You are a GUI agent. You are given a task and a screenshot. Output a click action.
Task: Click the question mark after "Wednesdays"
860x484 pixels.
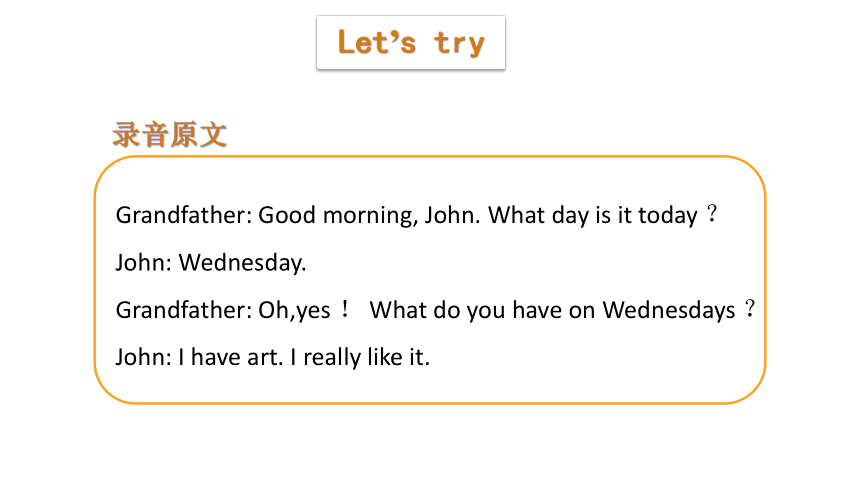(x=750, y=309)
